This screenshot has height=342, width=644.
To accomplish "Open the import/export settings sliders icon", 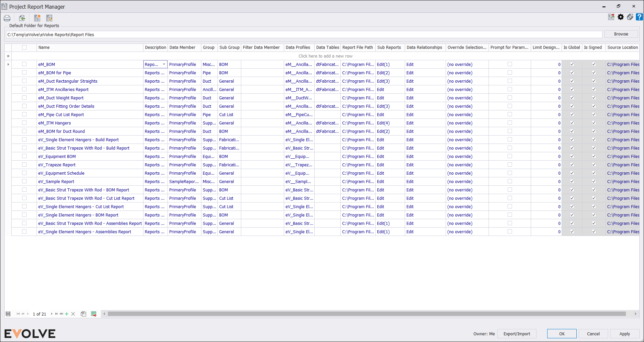I will [x=611, y=17].
